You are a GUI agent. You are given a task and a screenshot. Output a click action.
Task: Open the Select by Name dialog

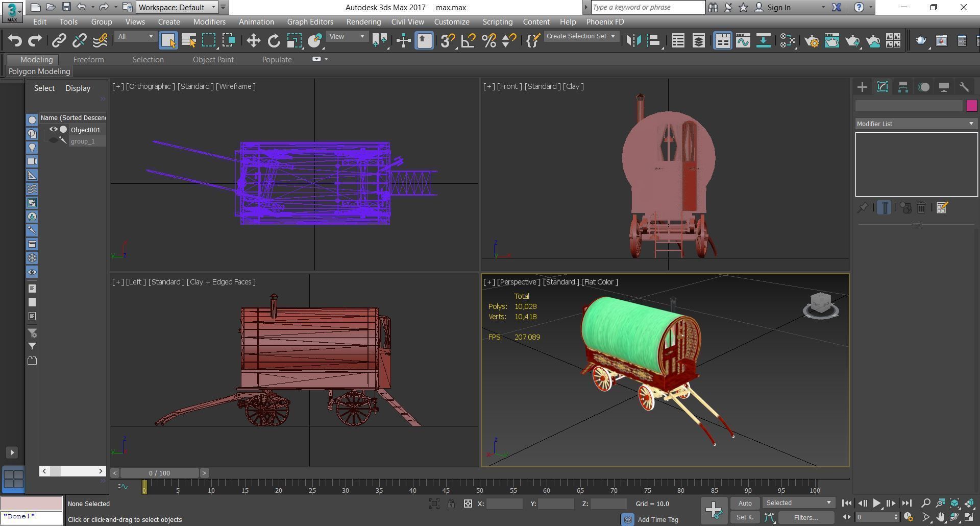[x=188, y=40]
